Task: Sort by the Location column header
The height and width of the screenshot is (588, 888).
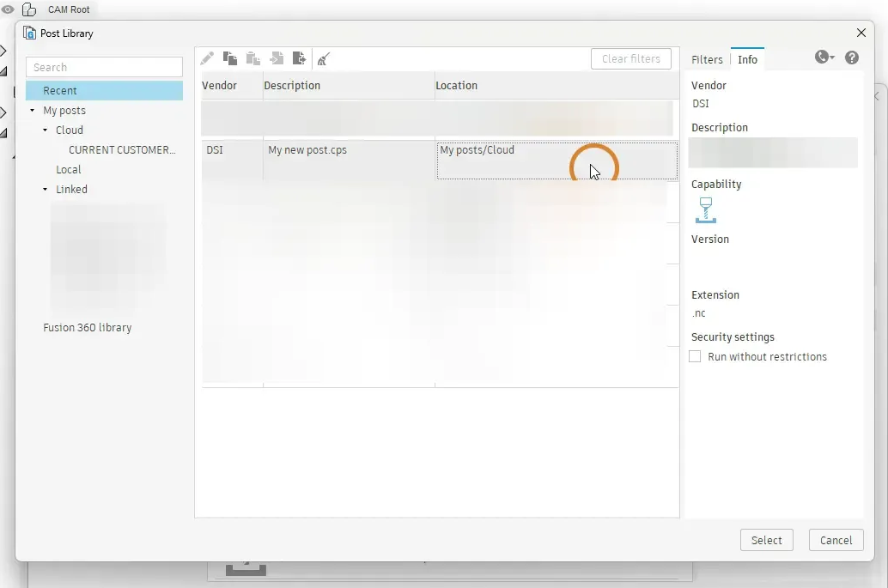Action: [557, 86]
